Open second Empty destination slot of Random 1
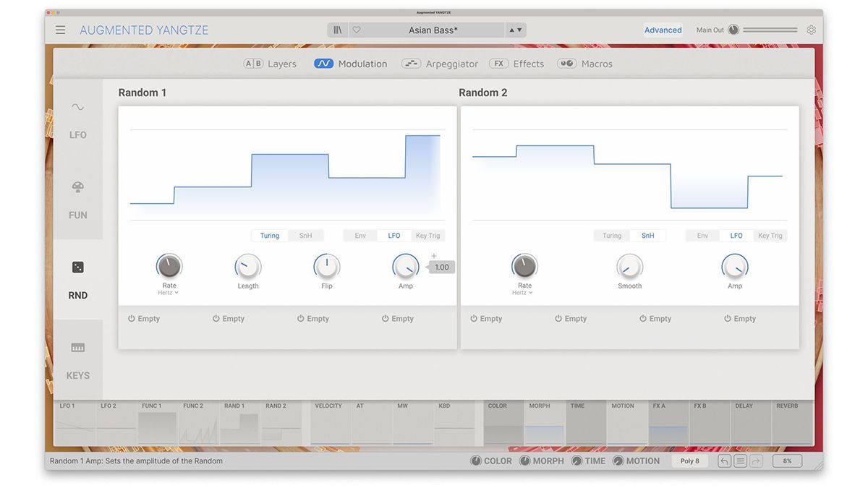 pos(229,319)
